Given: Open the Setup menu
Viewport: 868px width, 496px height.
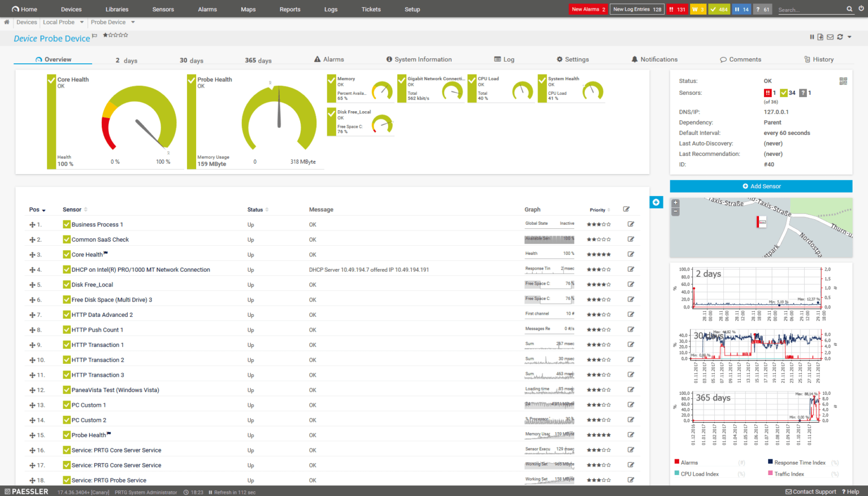Looking at the screenshot, I should 412,9.
